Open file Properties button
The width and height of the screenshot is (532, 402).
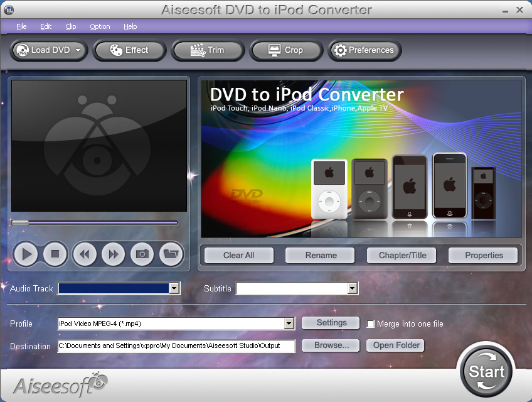point(484,255)
